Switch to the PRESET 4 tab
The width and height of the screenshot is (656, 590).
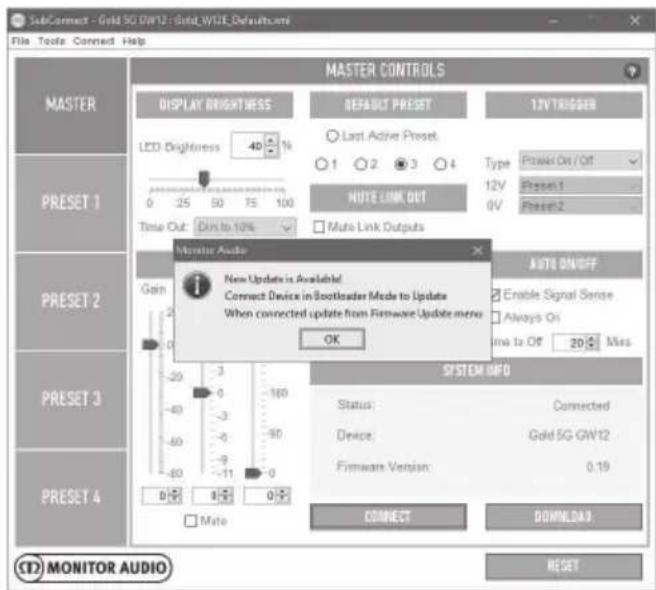(71, 498)
